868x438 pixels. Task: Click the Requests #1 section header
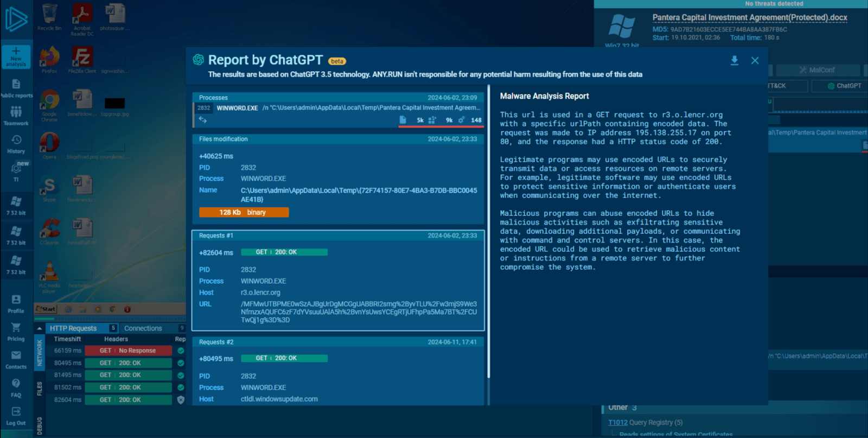click(x=338, y=236)
